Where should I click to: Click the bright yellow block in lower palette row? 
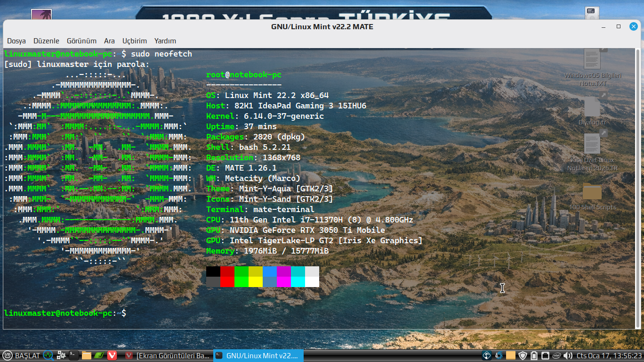coord(256,282)
